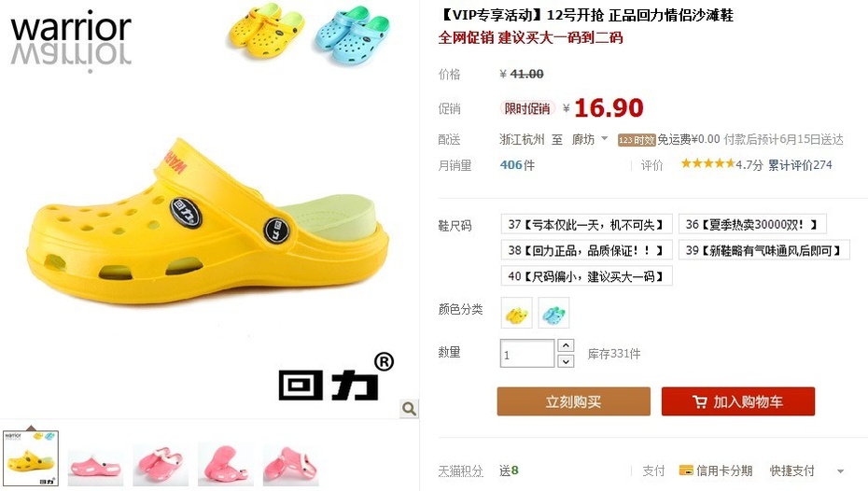Click the magnifier zoom icon on product image
Screen dimensions: 868x491
409,409
